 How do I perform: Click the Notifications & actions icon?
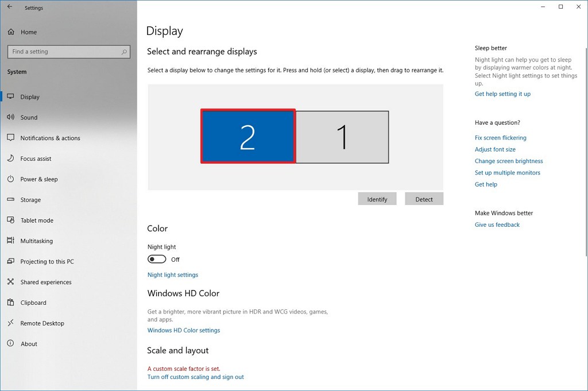[10, 138]
